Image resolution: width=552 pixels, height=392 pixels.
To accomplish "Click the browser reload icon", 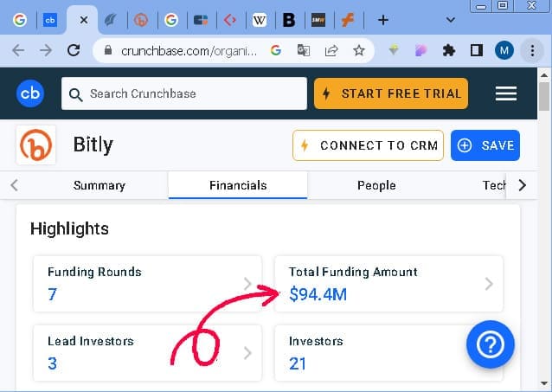I will click(74, 50).
